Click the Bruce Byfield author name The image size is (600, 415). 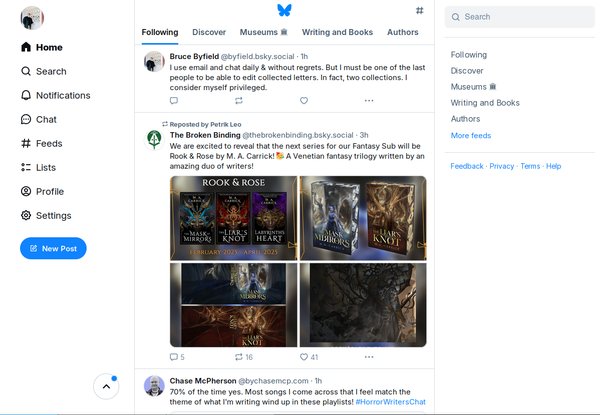(x=194, y=56)
